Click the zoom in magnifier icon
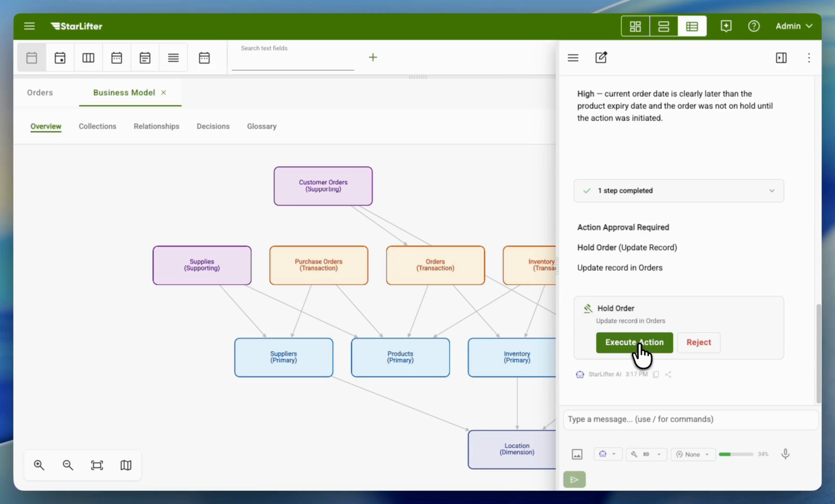 (39, 465)
